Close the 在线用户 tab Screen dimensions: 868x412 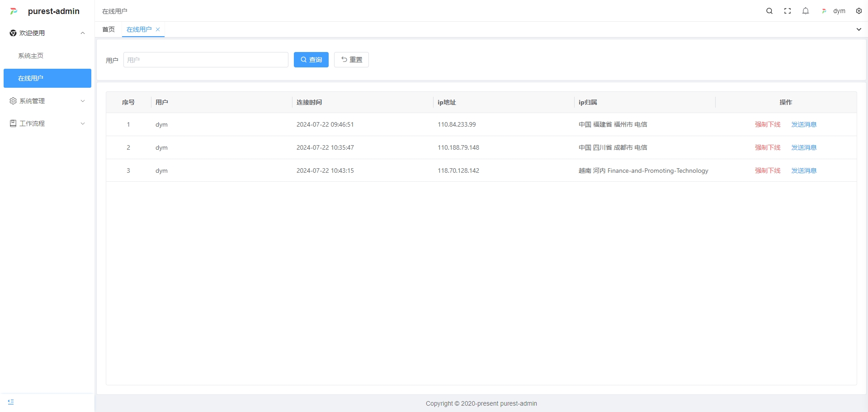click(158, 29)
